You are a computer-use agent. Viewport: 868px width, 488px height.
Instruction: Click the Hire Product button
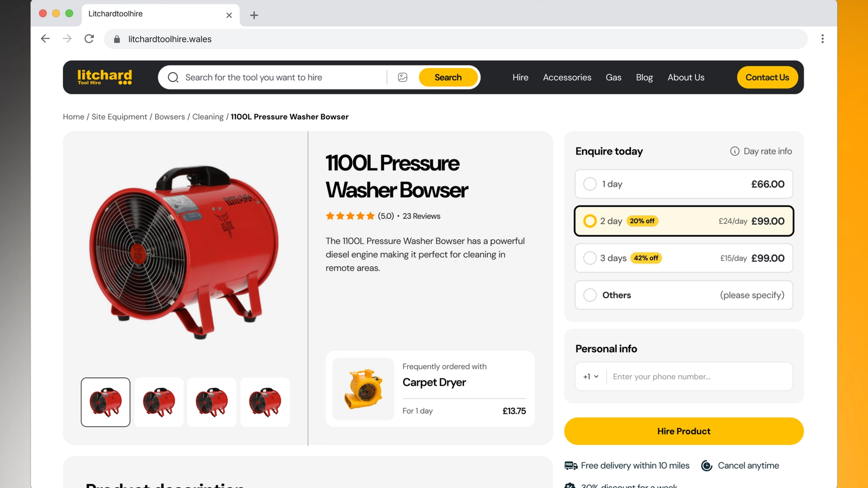tap(684, 431)
